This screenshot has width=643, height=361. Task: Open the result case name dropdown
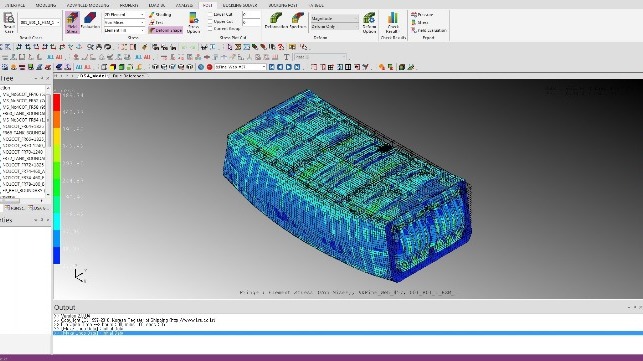40,22
